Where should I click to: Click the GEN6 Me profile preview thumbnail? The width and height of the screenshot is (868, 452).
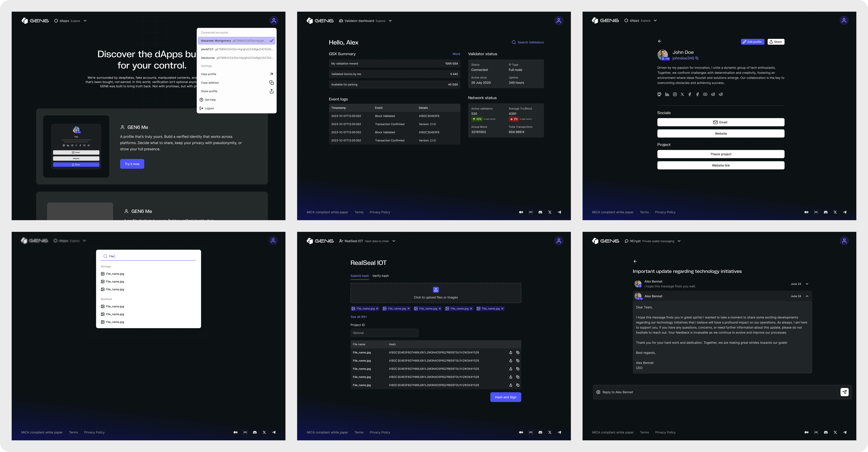pos(76,146)
